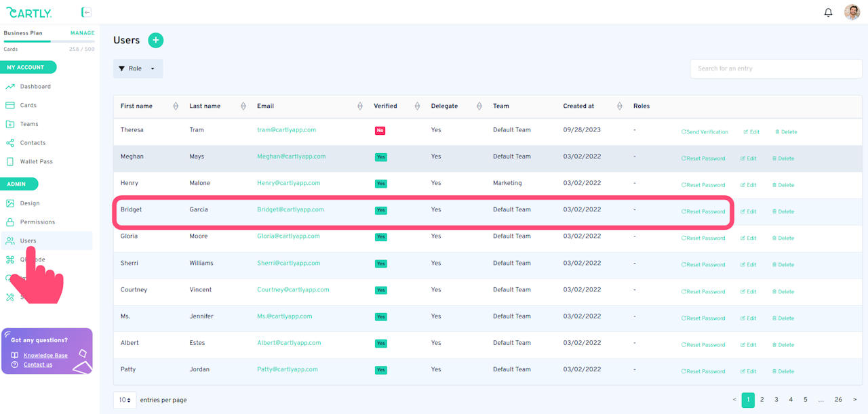Change entries per page selector
Viewport: 868px width, 414px height.
[125, 400]
